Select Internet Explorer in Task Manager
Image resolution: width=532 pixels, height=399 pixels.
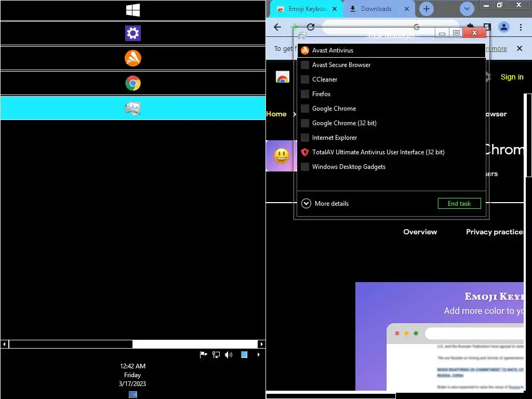(391, 138)
